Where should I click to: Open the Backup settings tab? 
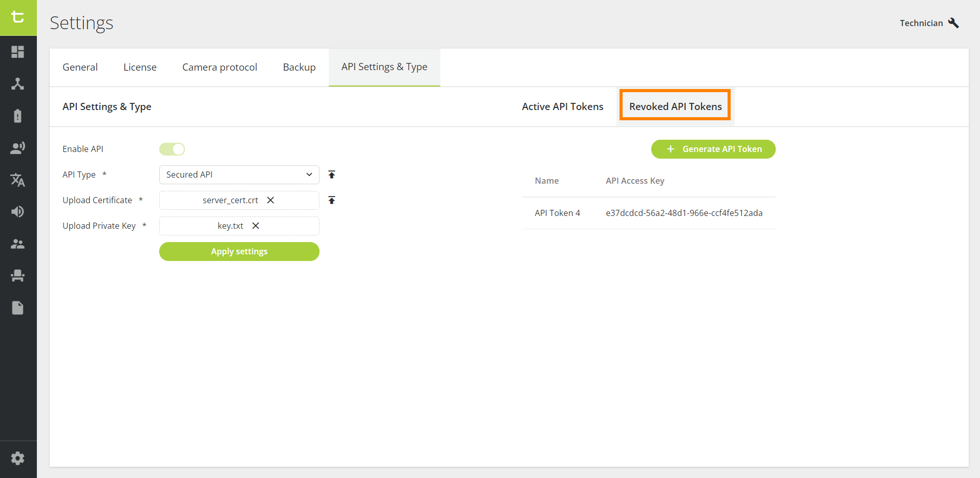pyautogui.click(x=299, y=67)
